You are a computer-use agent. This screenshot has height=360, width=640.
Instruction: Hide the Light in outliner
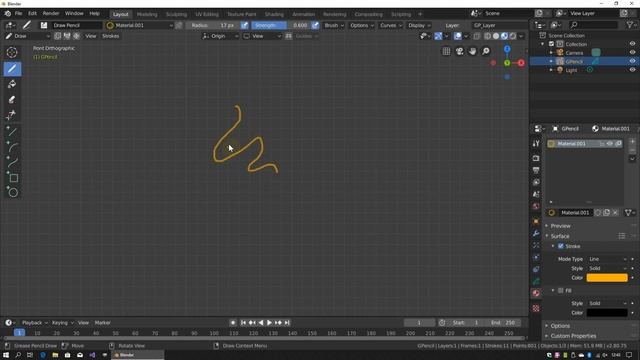click(632, 70)
